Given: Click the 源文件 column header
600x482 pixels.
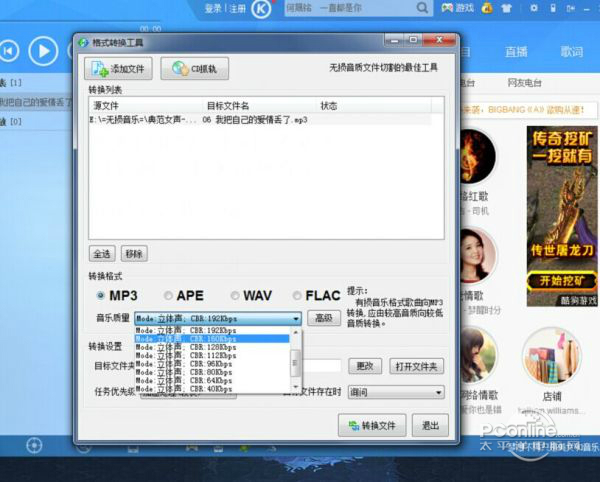Looking at the screenshot, I should 145,106.
